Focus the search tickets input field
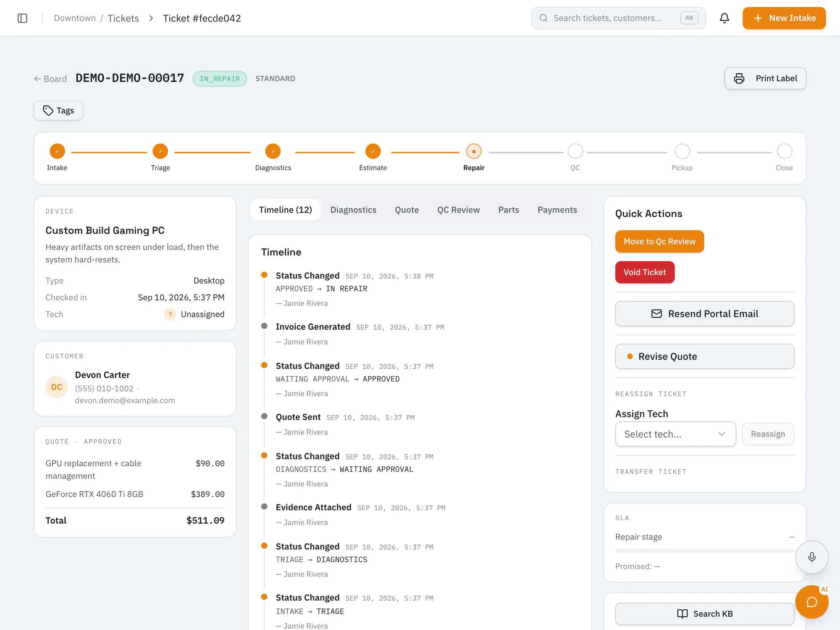The width and height of the screenshot is (840, 630). (618, 18)
